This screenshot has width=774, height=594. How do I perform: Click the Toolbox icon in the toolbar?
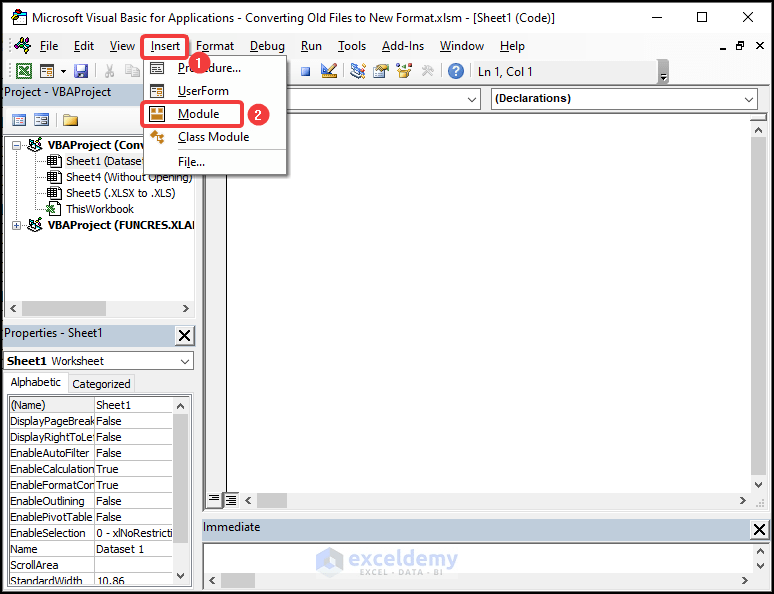[427, 72]
